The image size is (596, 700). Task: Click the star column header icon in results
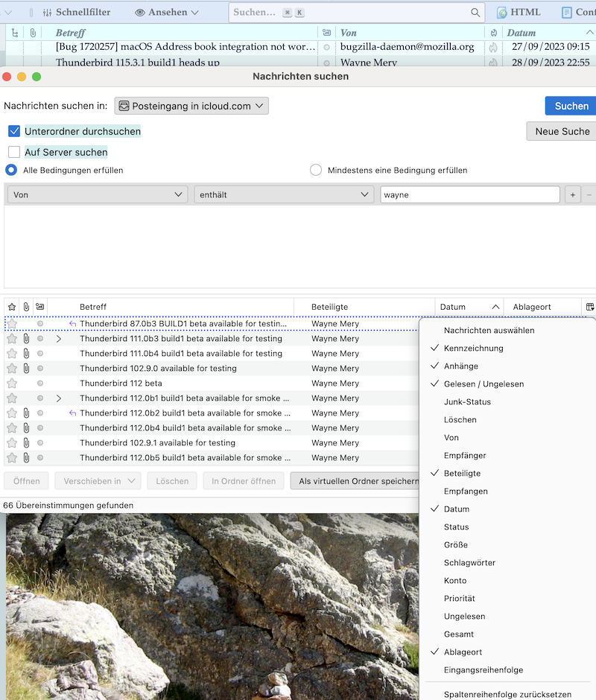[12, 307]
